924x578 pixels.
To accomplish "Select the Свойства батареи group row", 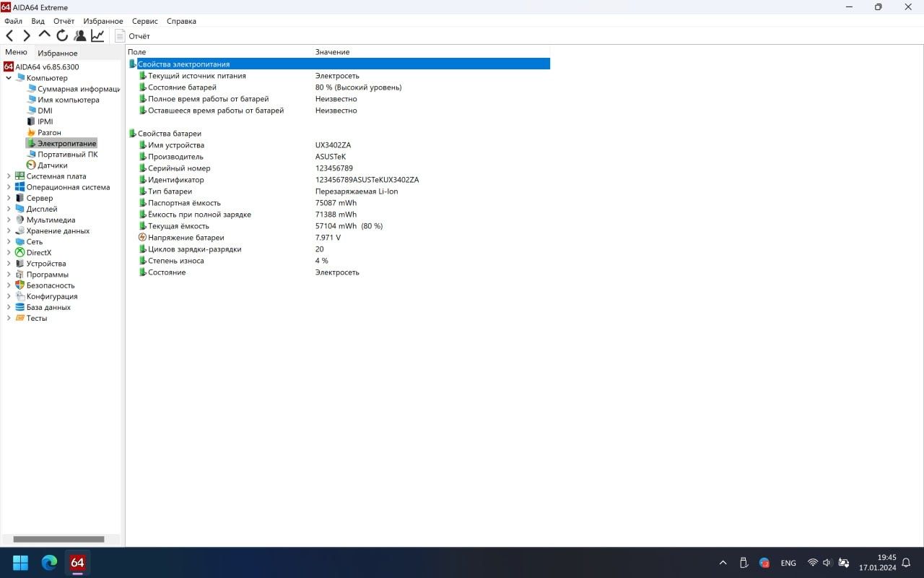I will [x=339, y=134].
